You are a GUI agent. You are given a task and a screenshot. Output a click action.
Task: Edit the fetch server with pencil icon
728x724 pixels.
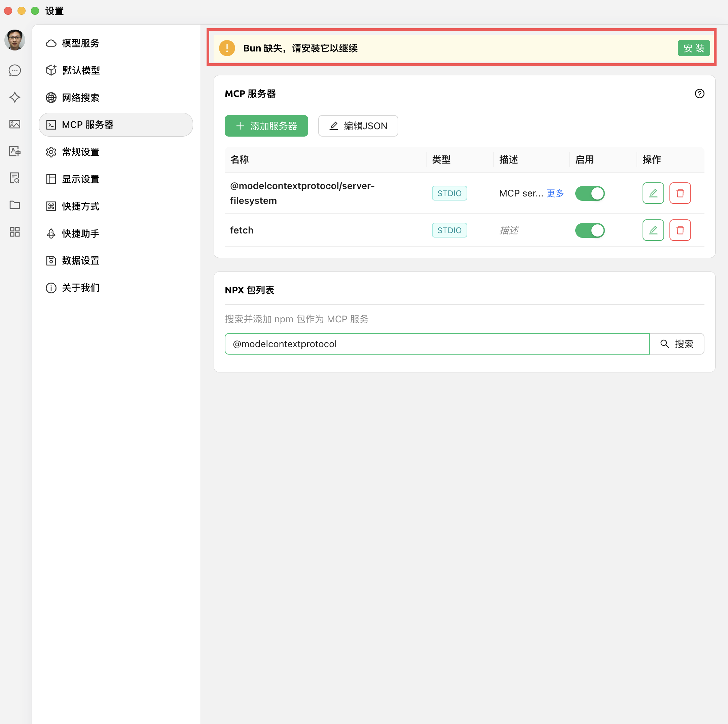653,230
